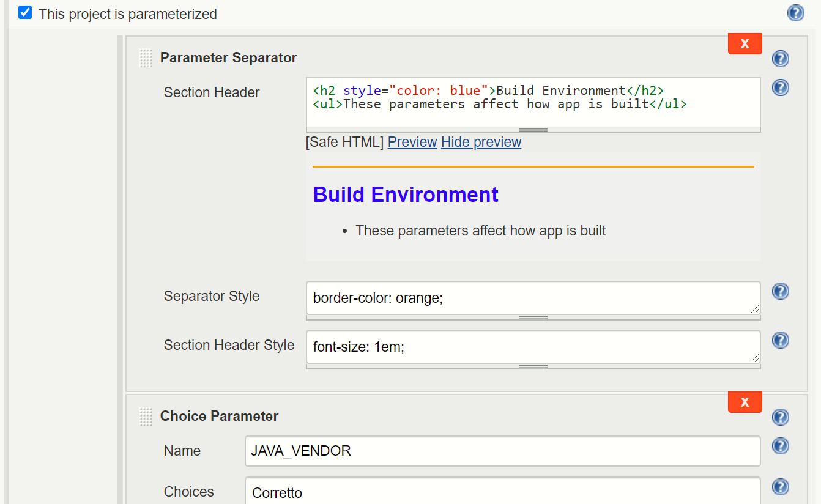The width and height of the screenshot is (821, 504).
Task: Click help icon for 'This project is parameterized'
Action: point(795,13)
